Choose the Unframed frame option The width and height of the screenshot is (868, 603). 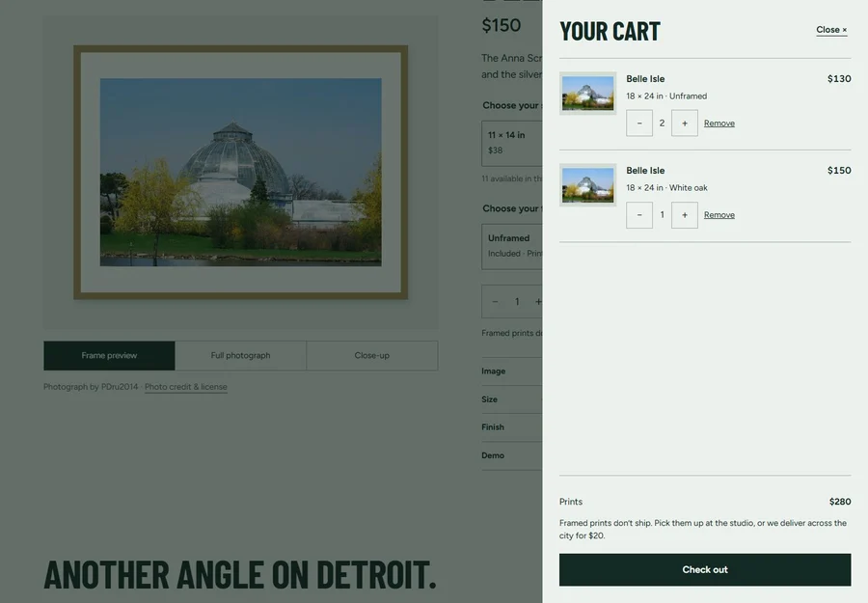[x=512, y=246]
